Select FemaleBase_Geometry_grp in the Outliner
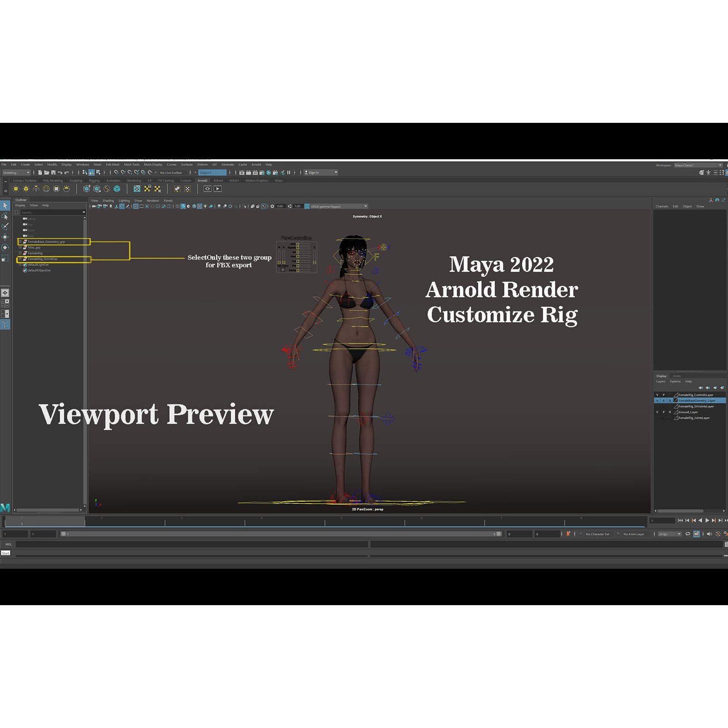Viewport: 728px width, 728px height. 46,242
